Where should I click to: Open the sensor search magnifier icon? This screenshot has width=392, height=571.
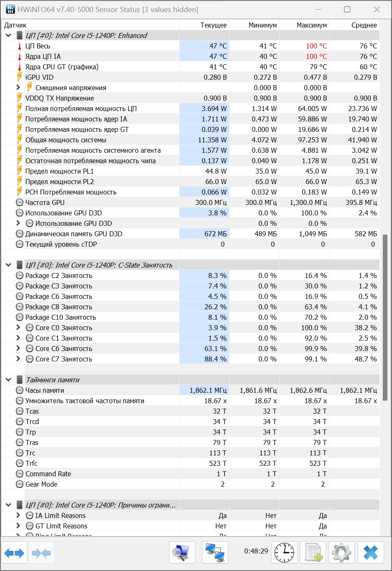(182, 553)
